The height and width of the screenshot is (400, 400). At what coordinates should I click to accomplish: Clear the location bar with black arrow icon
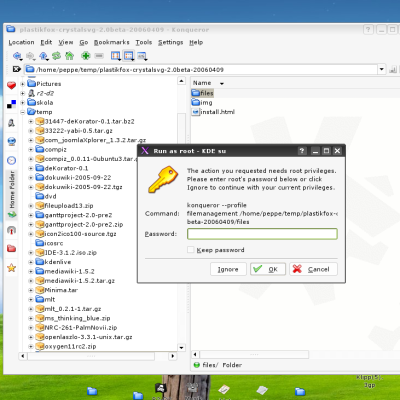16,69
